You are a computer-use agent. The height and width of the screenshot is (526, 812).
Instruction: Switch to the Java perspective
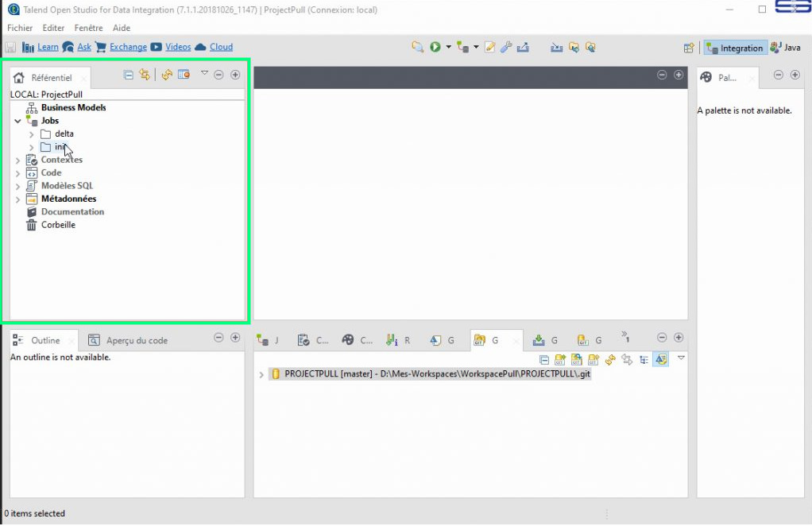tap(786, 48)
